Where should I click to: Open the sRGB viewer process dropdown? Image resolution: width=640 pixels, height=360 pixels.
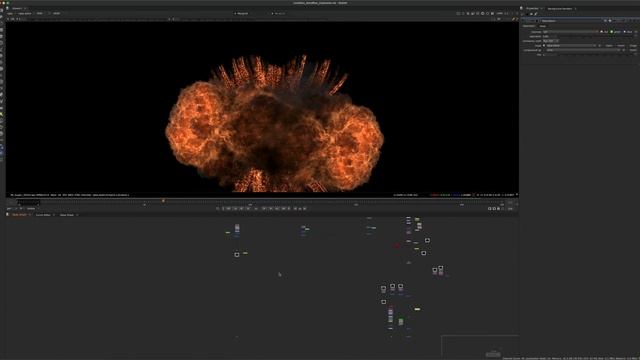click(57, 13)
